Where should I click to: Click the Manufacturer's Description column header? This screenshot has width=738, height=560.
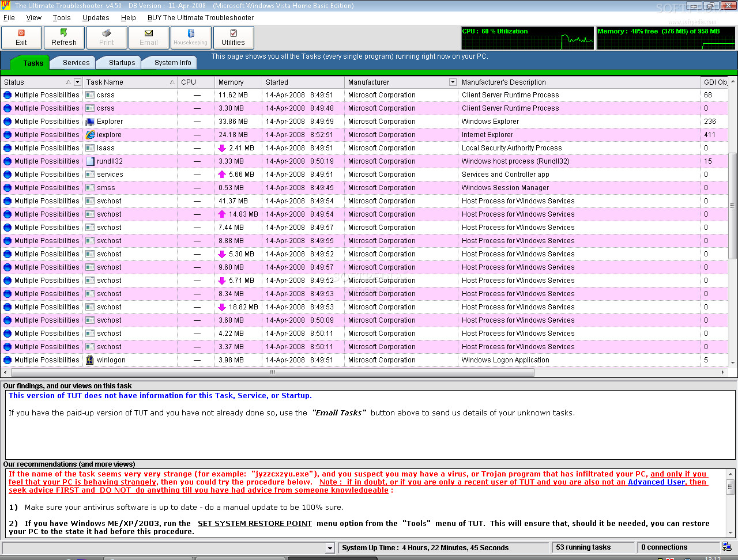coord(579,82)
